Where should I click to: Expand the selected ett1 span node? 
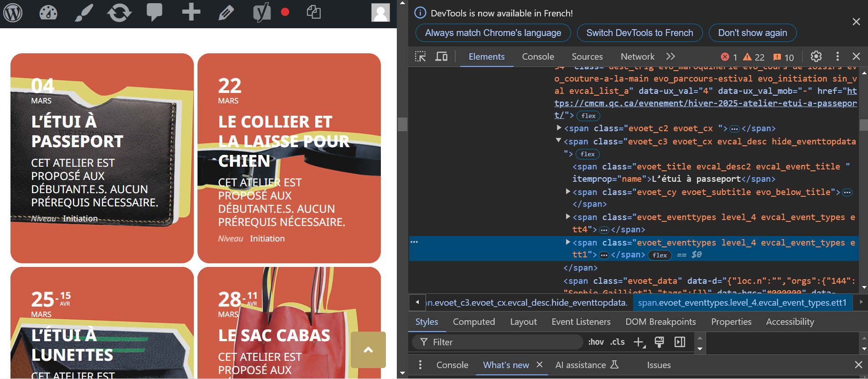click(x=568, y=242)
